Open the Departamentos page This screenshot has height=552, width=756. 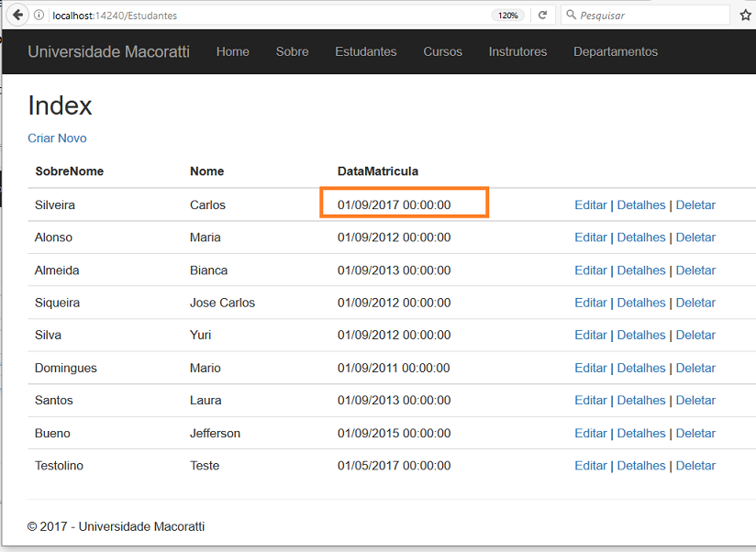pyautogui.click(x=616, y=51)
